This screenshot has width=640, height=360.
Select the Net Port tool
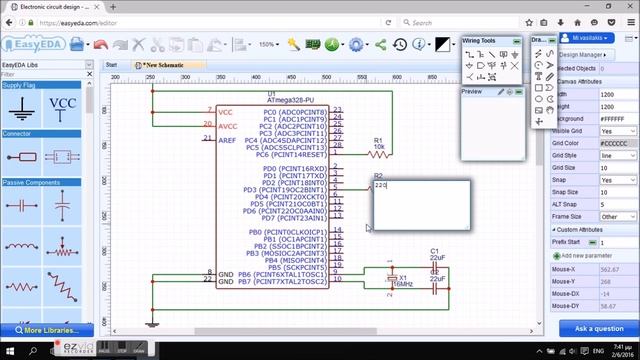481,66
